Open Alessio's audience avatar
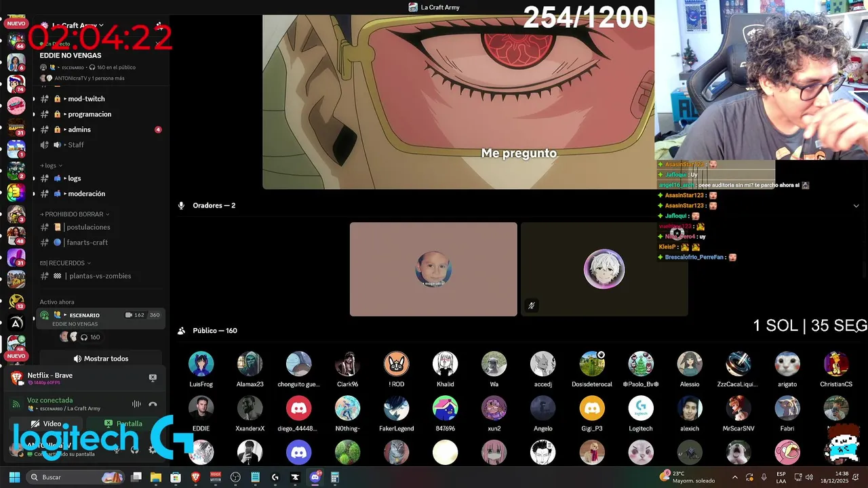 point(690,364)
